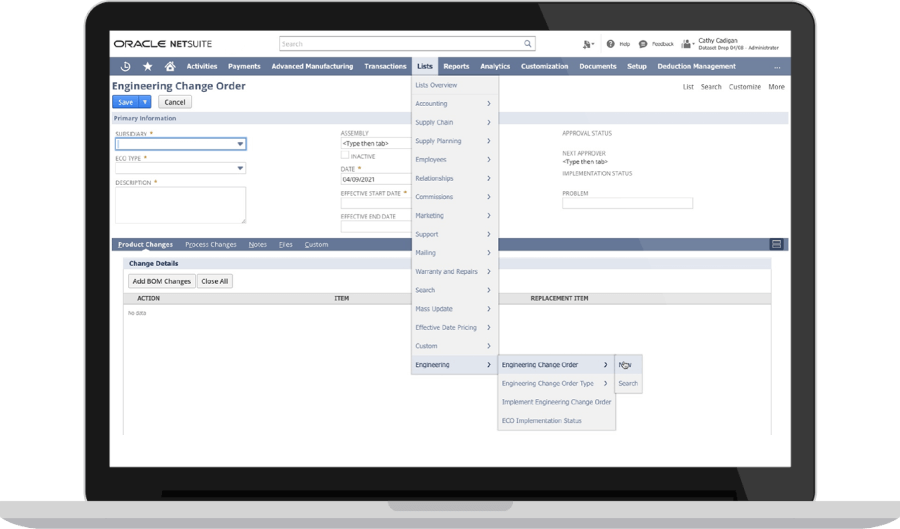
Task: Select Lists Overview menu entry
Action: (454, 85)
